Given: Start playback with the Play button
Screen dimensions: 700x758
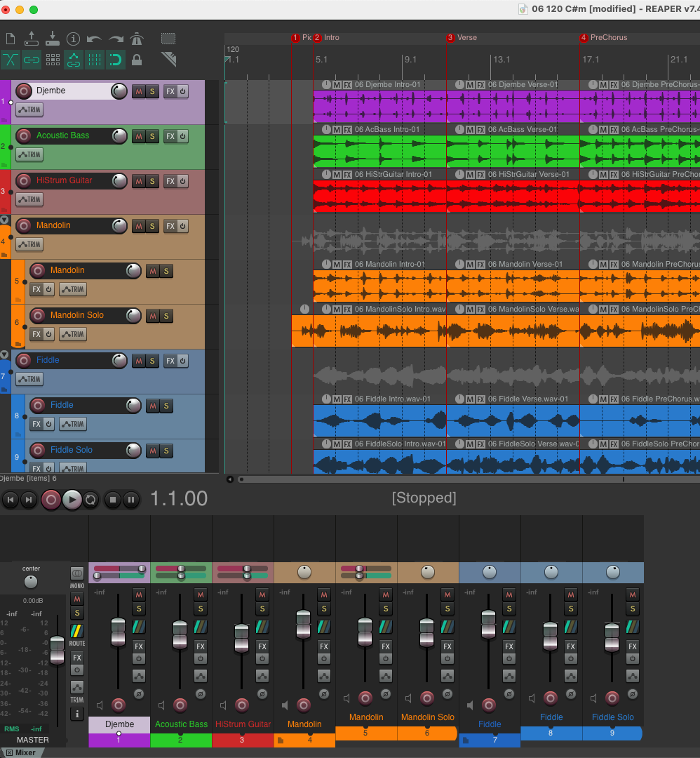Looking at the screenshot, I should click(x=72, y=500).
